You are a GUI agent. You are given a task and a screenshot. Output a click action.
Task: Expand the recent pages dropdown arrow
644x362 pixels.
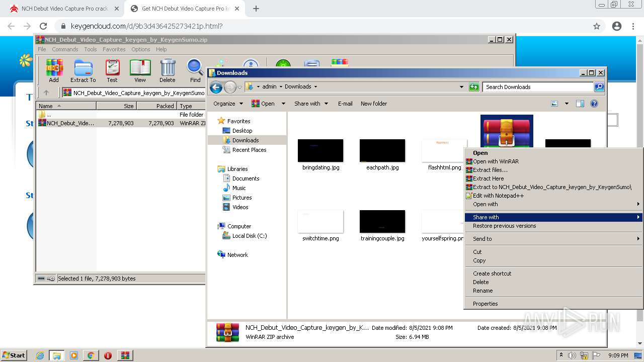(x=240, y=87)
